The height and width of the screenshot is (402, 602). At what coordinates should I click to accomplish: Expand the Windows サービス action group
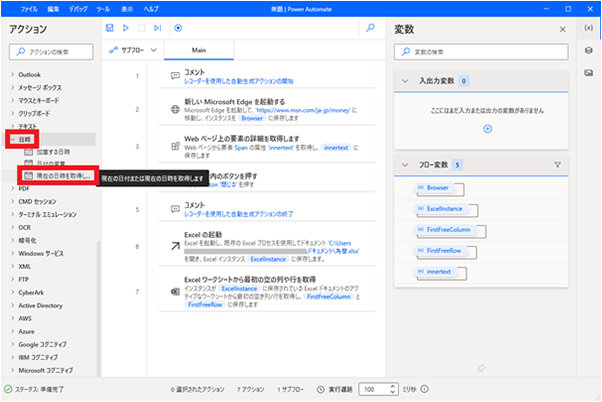pos(13,253)
